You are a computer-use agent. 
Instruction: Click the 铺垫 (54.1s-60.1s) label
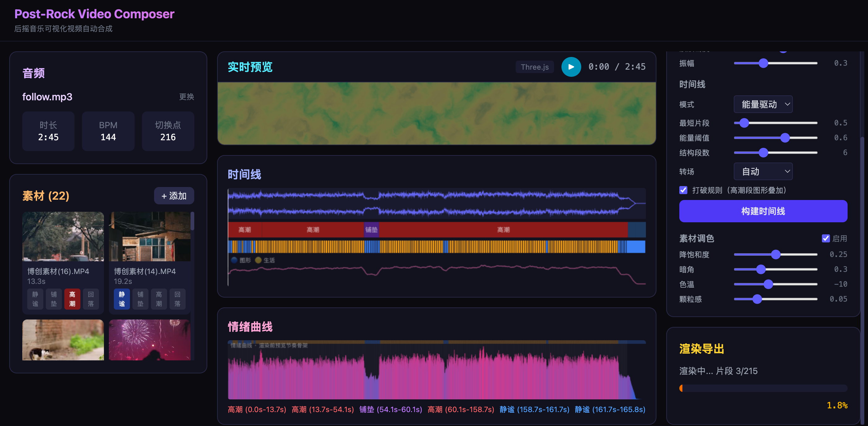pos(390,409)
